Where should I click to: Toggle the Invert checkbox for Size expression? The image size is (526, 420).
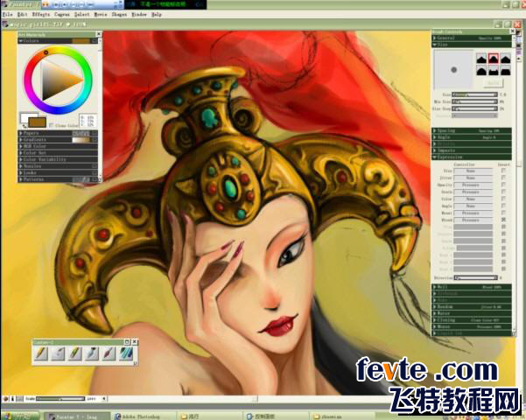click(x=503, y=171)
